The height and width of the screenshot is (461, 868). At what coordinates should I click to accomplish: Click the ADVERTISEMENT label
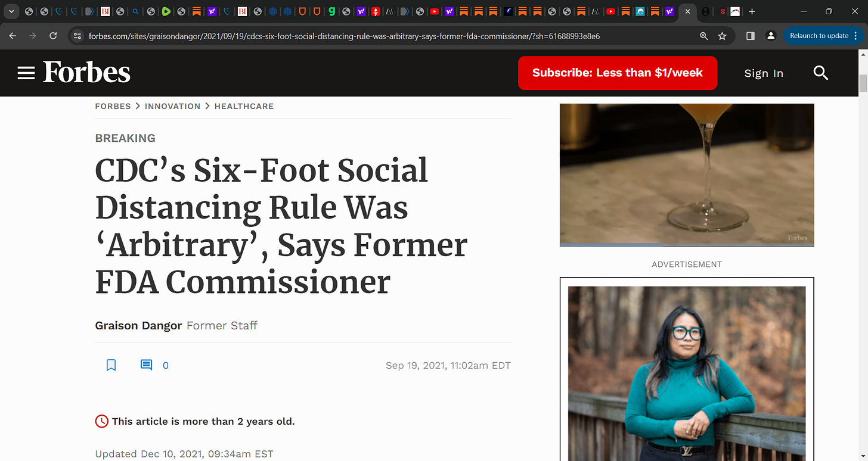click(687, 264)
